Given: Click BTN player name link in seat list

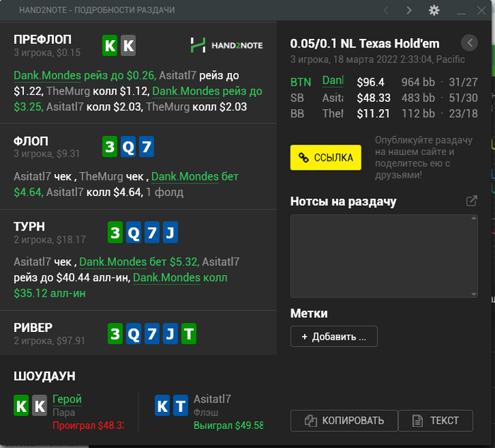Looking at the screenshot, I should [x=333, y=81].
